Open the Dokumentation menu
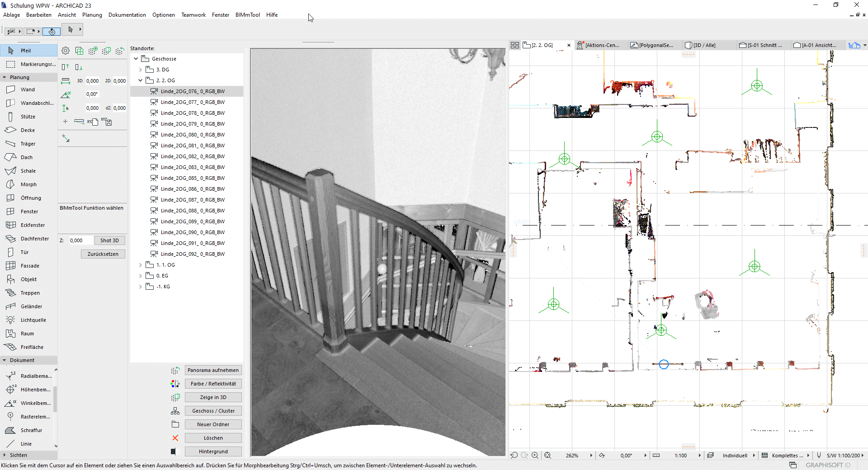The image size is (868, 470). 127,15
